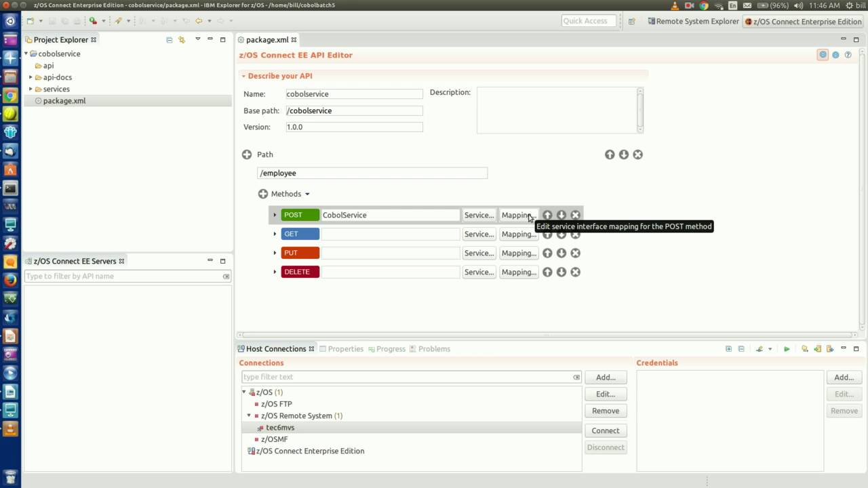Expand the DELETE method details

(275, 272)
